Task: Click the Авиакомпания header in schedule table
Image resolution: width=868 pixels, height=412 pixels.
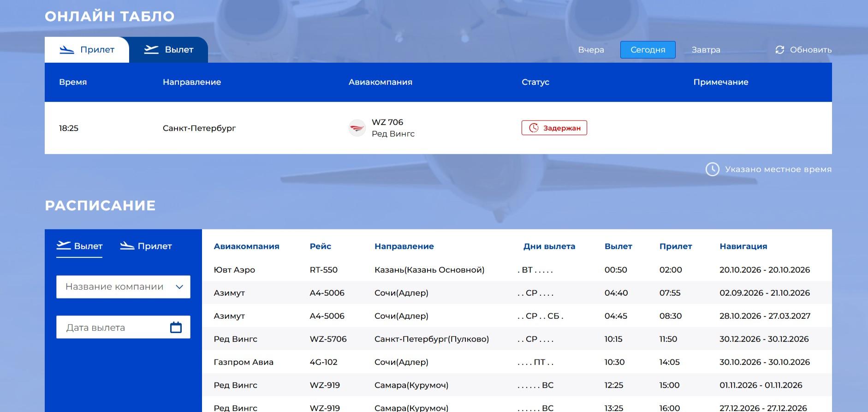Action: pos(246,246)
